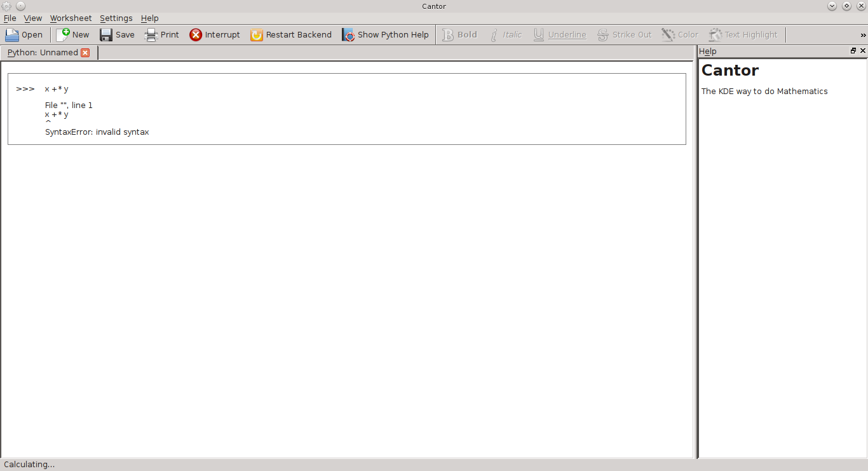
Task: Maximize the Cantor window
Action: tap(846, 6)
